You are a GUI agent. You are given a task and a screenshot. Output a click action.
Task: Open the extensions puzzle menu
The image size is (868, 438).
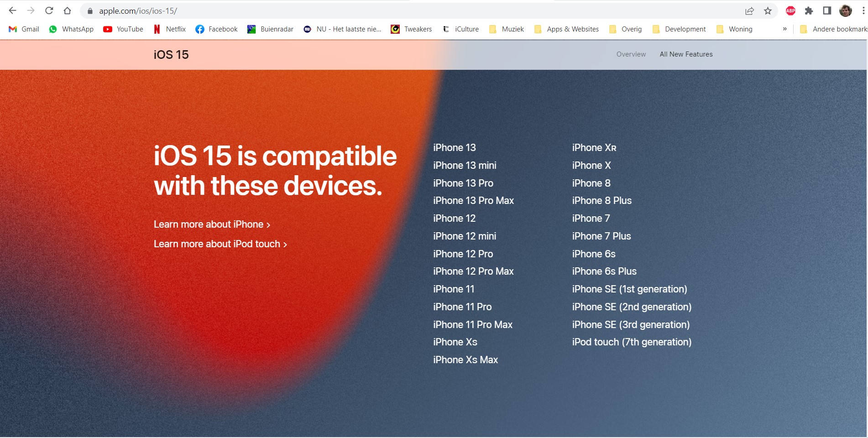pos(809,11)
